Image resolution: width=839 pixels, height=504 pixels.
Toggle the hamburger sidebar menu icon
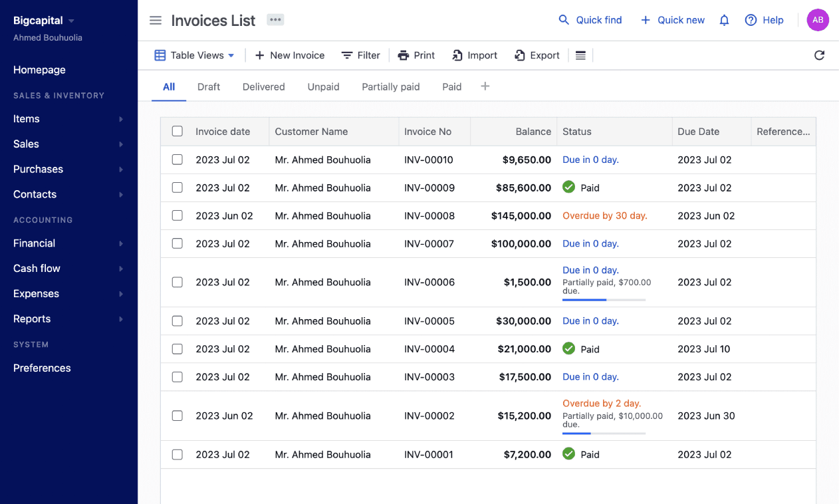coord(156,21)
